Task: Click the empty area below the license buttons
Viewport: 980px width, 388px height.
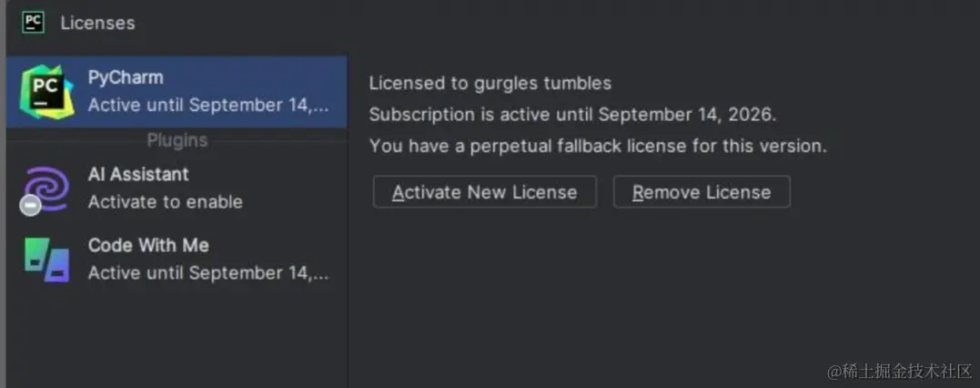Action: (x=637, y=291)
